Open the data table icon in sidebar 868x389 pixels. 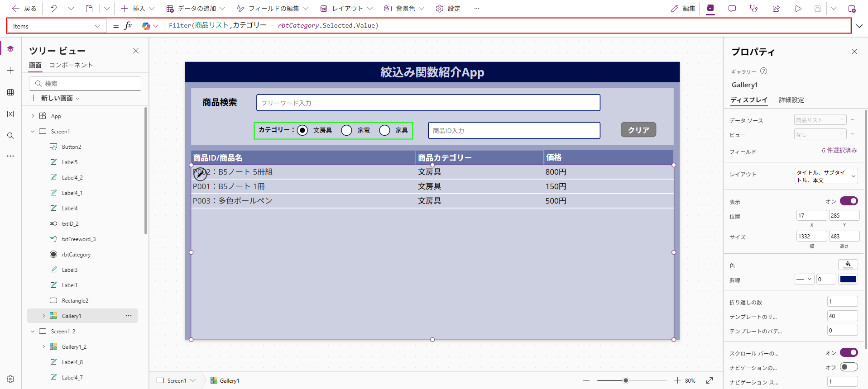coord(10,92)
